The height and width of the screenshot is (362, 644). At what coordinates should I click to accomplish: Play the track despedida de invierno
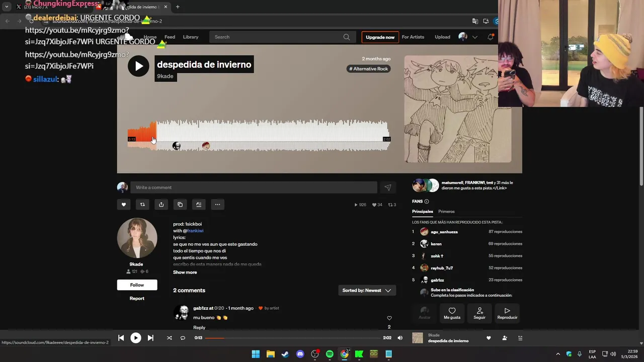(138, 66)
